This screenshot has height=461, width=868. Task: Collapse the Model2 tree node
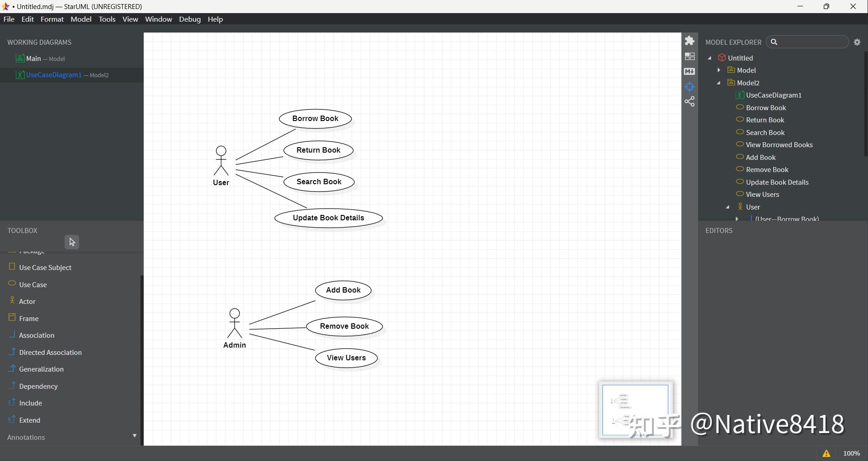(718, 83)
